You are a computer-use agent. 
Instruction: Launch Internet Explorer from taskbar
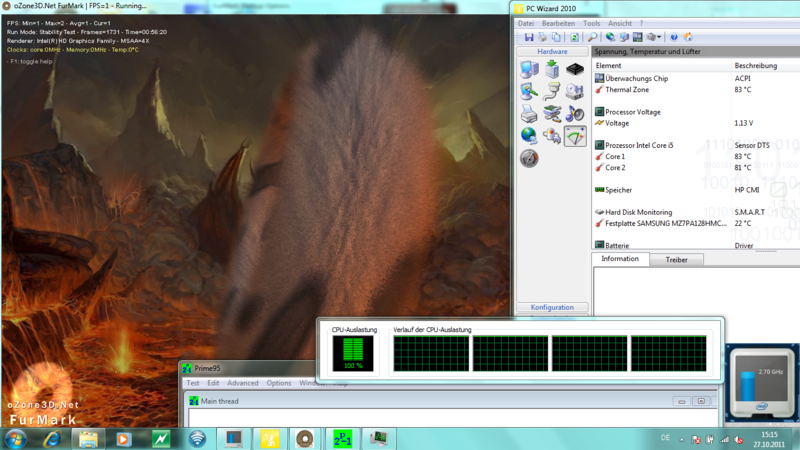[52, 439]
